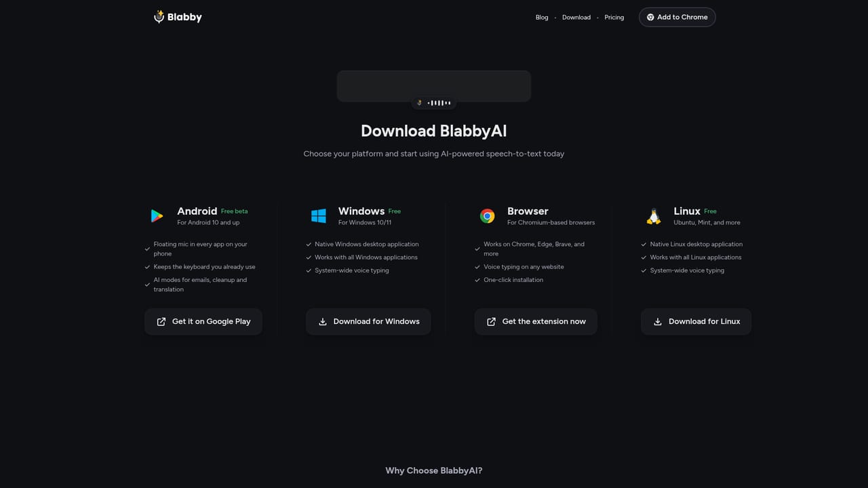
Task: Click the Linux penguin icon
Action: [654, 216]
